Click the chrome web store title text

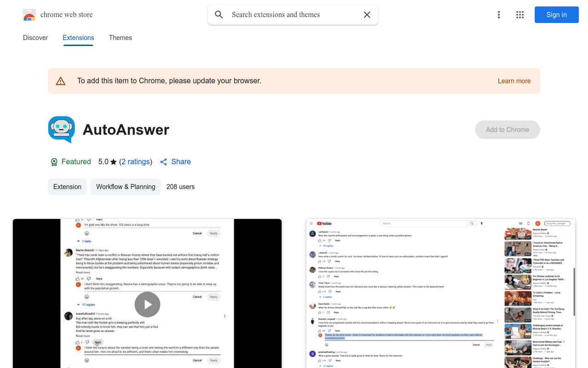tap(67, 15)
